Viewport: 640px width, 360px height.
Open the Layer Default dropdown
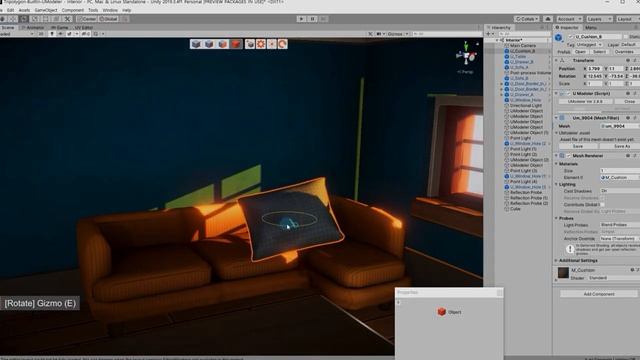(x=630, y=44)
